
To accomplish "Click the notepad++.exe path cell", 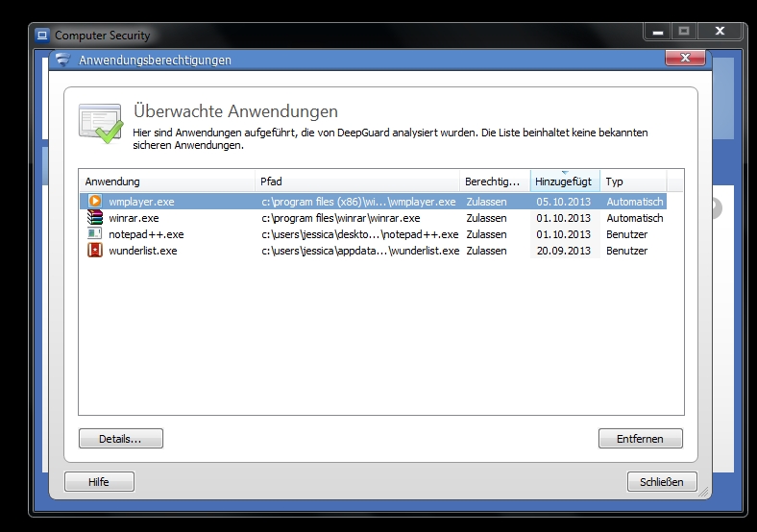I will (x=360, y=234).
